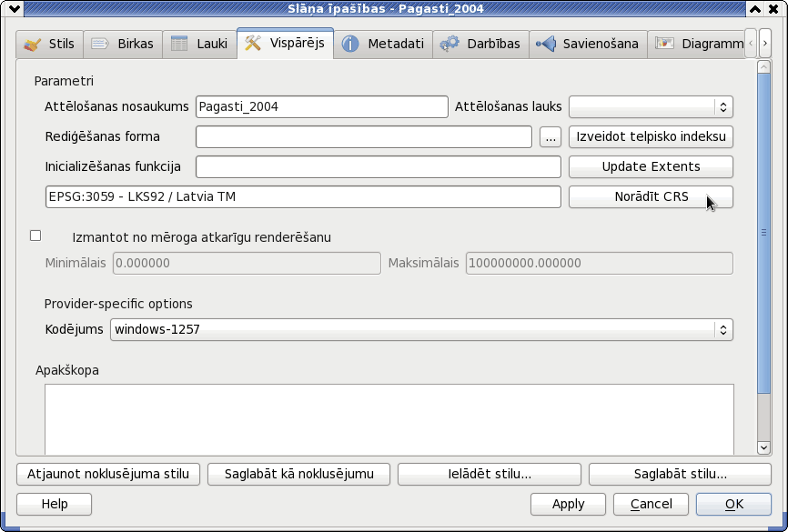Click the scrollbar up arrow
788x532 pixels.
pos(763,66)
